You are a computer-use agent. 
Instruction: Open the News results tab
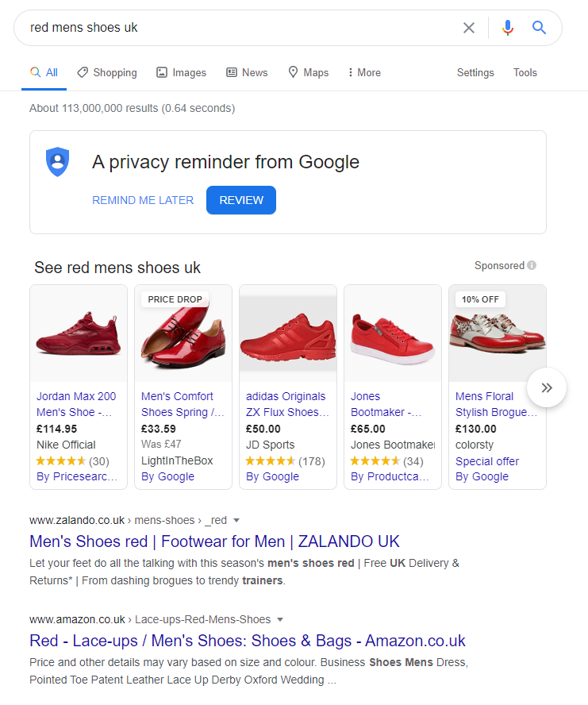[x=247, y=72]
